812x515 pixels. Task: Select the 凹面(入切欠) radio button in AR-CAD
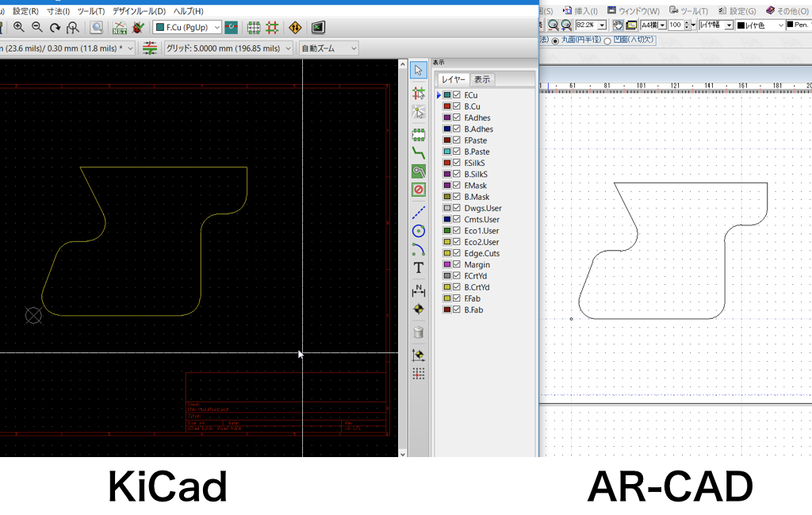607,41
